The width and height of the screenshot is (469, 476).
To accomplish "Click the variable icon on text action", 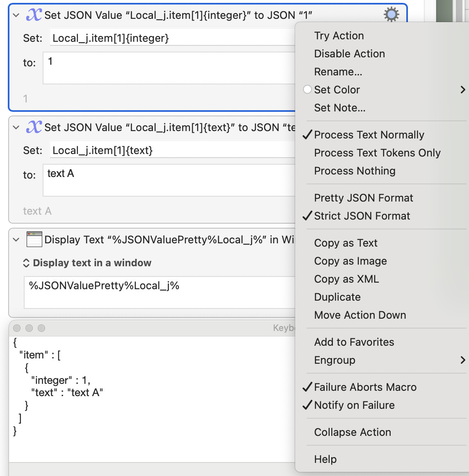I will (x=34, y=127).
